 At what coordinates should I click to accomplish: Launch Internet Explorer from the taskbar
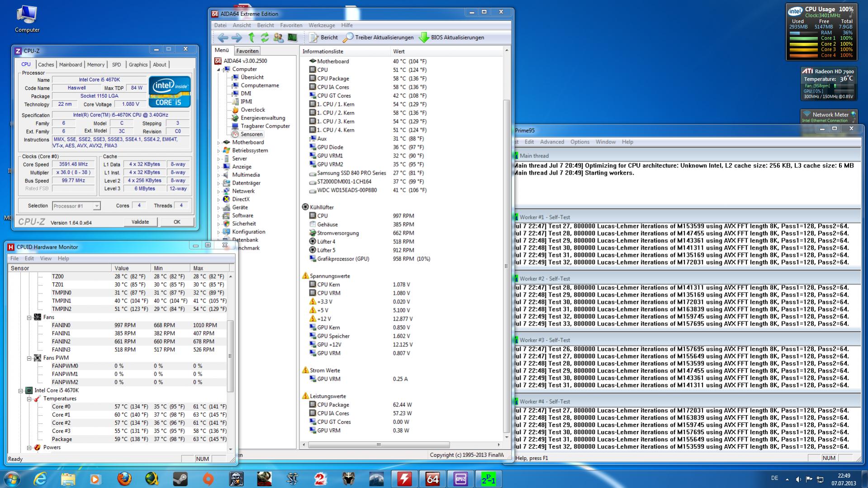pos(40,479)
